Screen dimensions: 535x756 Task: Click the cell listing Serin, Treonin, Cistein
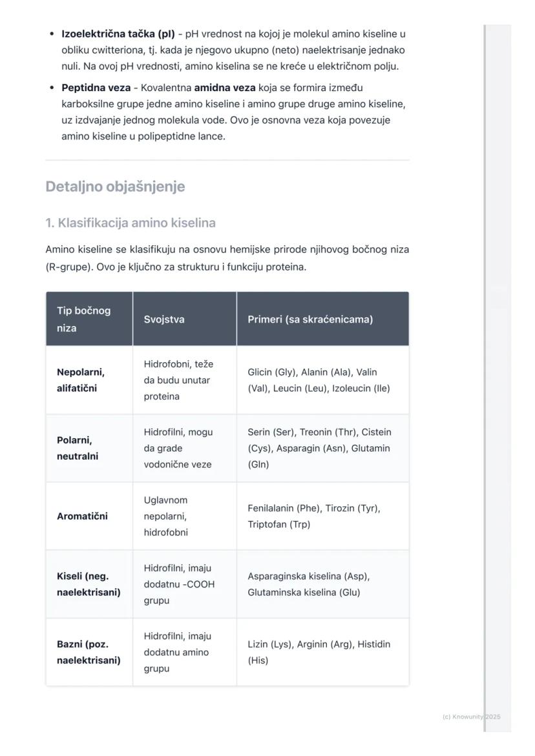(319, 448)
